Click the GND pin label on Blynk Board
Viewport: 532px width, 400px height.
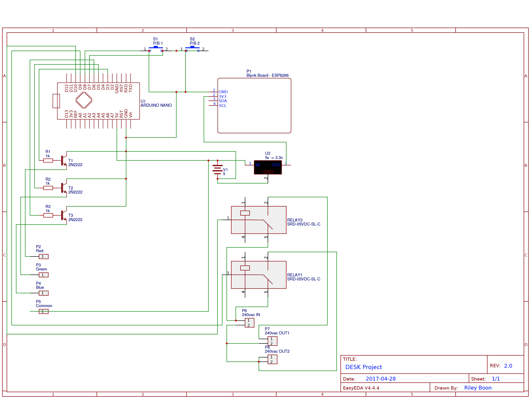pos(223,92)
